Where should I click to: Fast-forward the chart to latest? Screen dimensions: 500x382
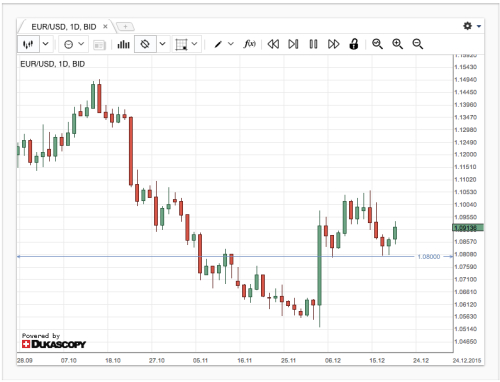(x=333, y=44)
